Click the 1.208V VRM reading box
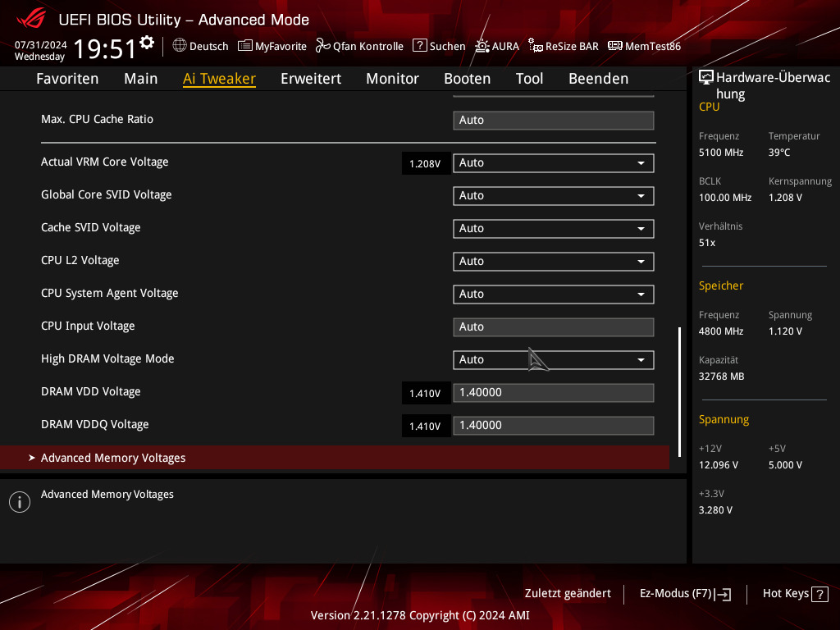 [x=426, y=163]
